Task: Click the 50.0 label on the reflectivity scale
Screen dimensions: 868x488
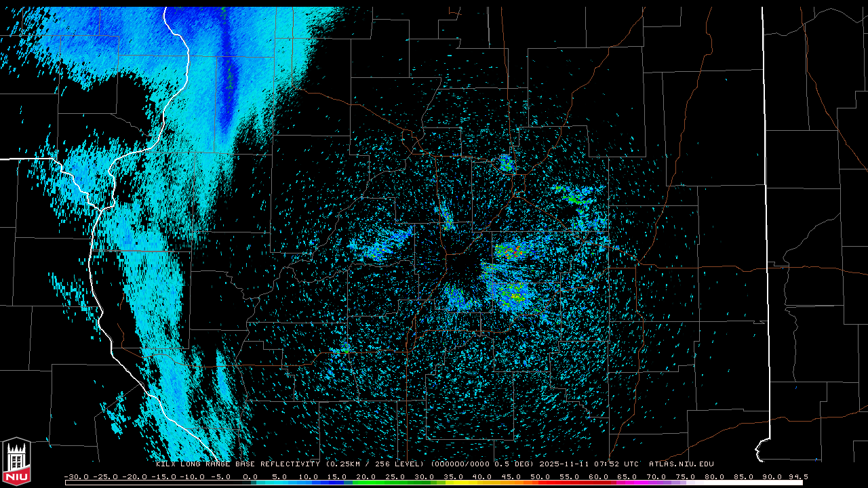Action: pyautogui.click(x=540, y=476)
